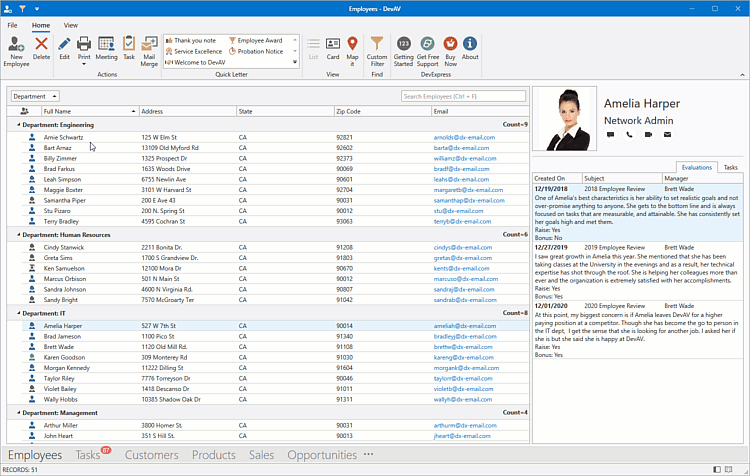Collapse the Department: Human Resources group

(18, 234)
